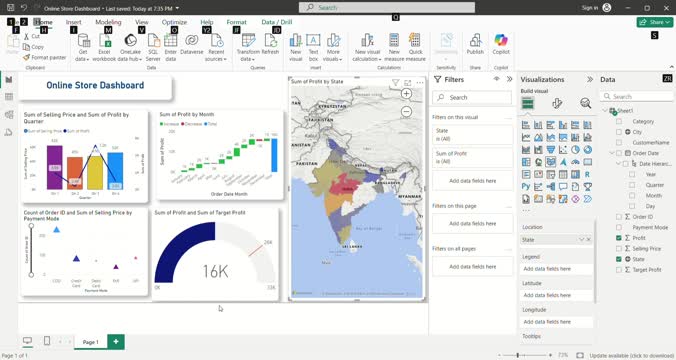Open More options on map visual
Screen dimensions: 676x360
click(419, 82)
